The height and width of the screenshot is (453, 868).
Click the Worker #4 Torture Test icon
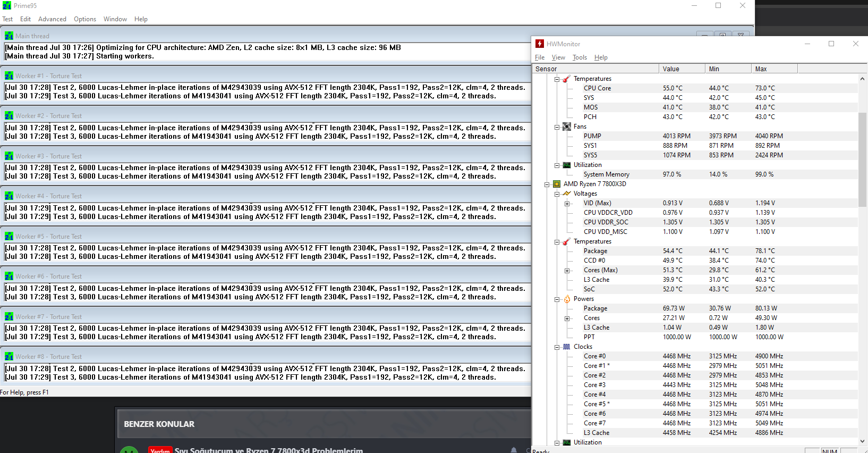(x=9, y=196)
